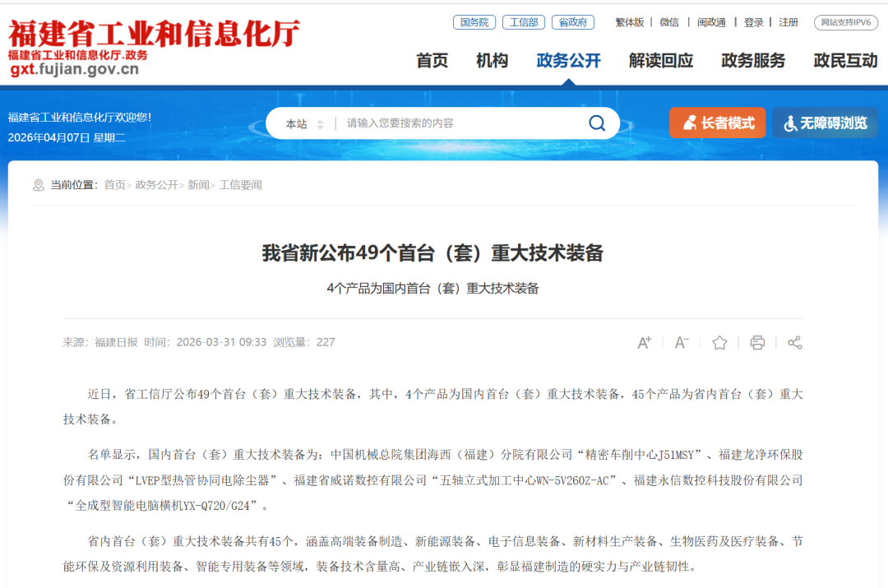This screenshot has height=588, width=888.
Task: Enlarge text using the A+ icon
Action: coord(645,342)
